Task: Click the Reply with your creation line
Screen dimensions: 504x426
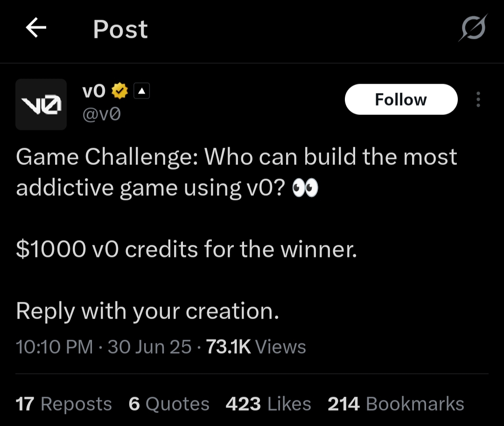Action: (x=147, y=311)
